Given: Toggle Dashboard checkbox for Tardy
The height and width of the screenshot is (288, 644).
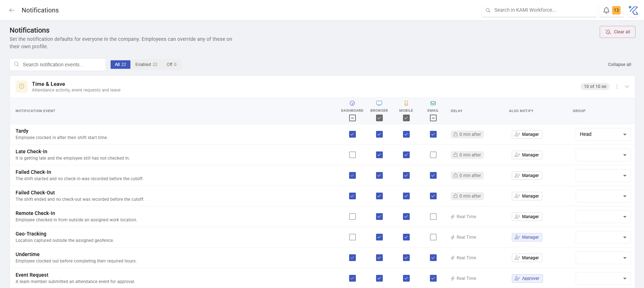Looking at the screenshot, I should click(352, 134).
